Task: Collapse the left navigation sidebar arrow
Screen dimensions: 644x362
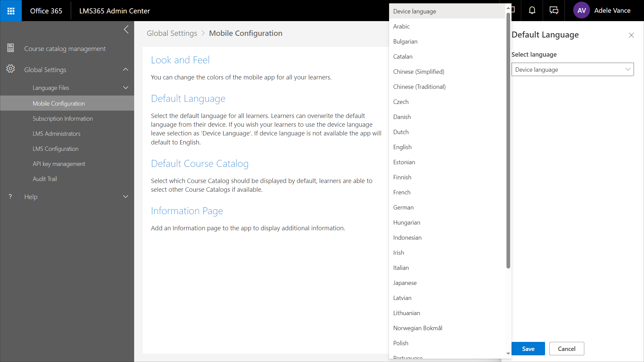Action: pos(126,29)
